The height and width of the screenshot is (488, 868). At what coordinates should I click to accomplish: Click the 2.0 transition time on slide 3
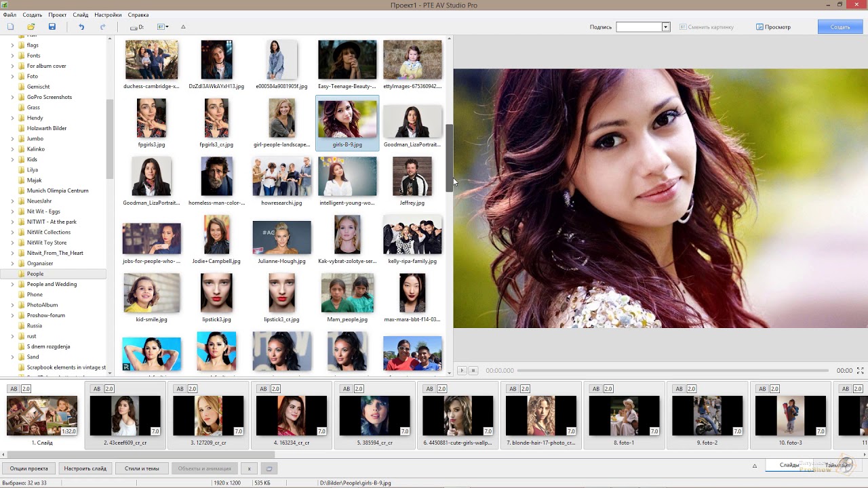tap(193, 389)
